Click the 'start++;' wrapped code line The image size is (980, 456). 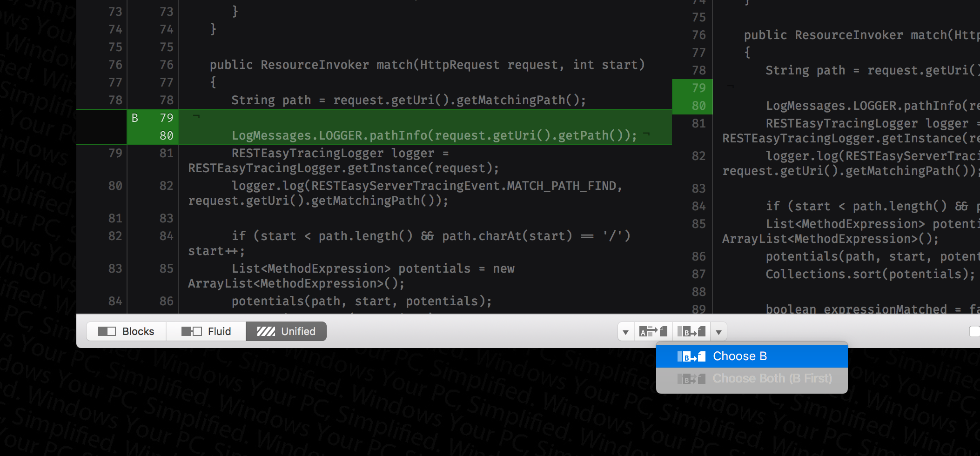click(216, 251)
